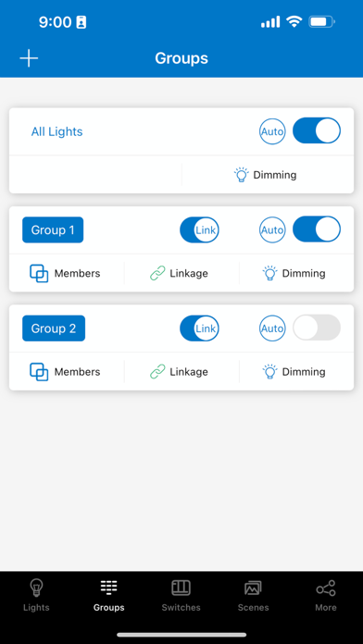Toggle the Link switch for Group 1
The image size is (363, 644).
tap(199, 230)
